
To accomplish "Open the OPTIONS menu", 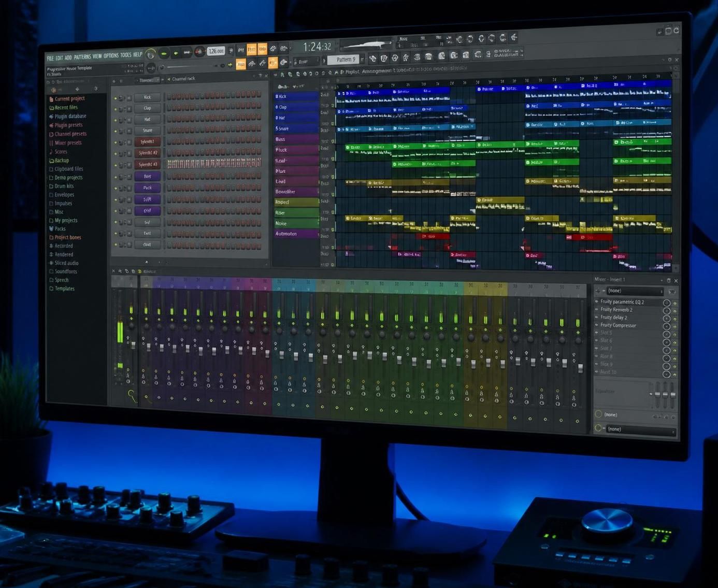I will point(111,55).
